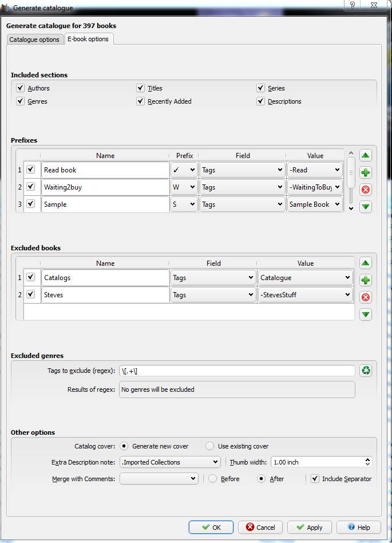This screenshot has width=392, height=543.
Task: Move excluded books rule up
Action: (x=365, y=263)
